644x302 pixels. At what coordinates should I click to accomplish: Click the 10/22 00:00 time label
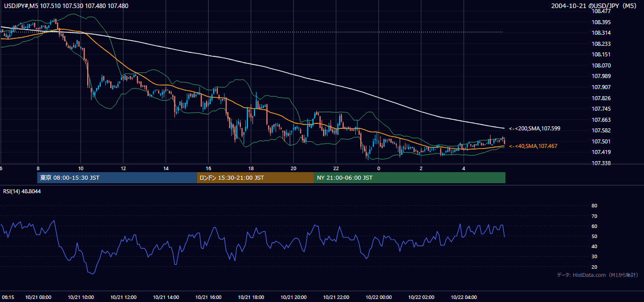378,297
